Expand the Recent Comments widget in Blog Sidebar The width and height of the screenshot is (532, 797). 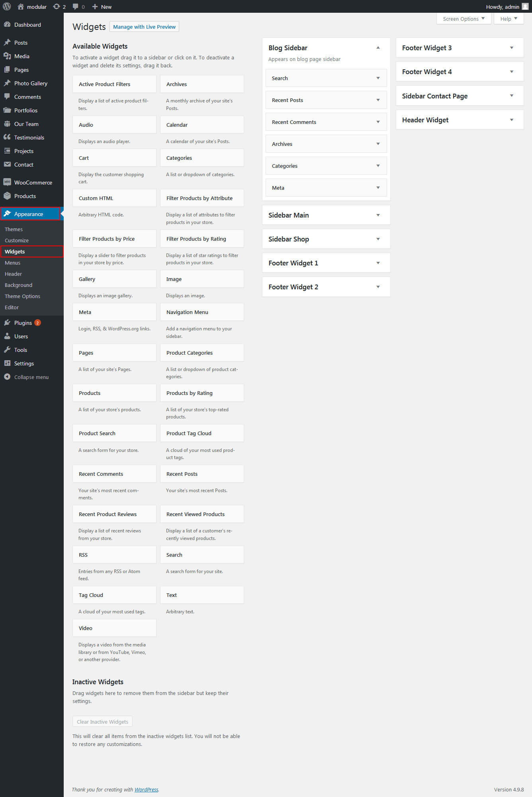tap(378, 122)
